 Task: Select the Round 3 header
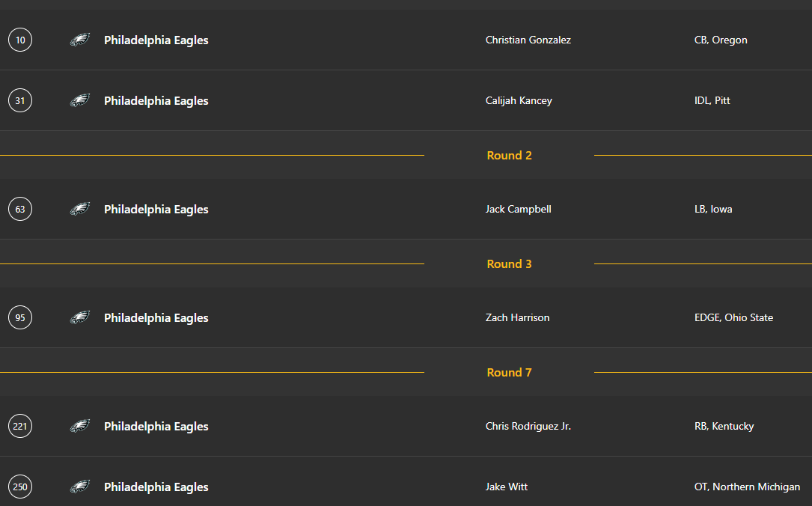509,264
